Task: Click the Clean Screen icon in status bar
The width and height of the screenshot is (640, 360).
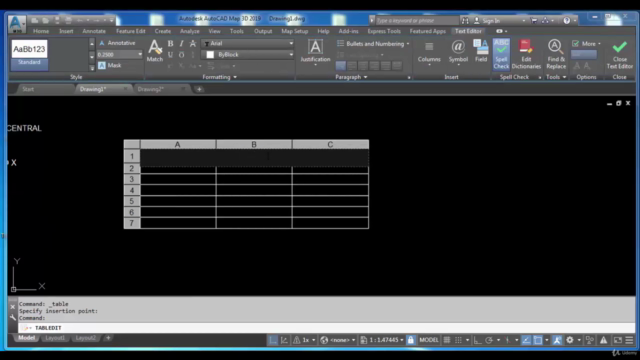Action: click(618, 340)
